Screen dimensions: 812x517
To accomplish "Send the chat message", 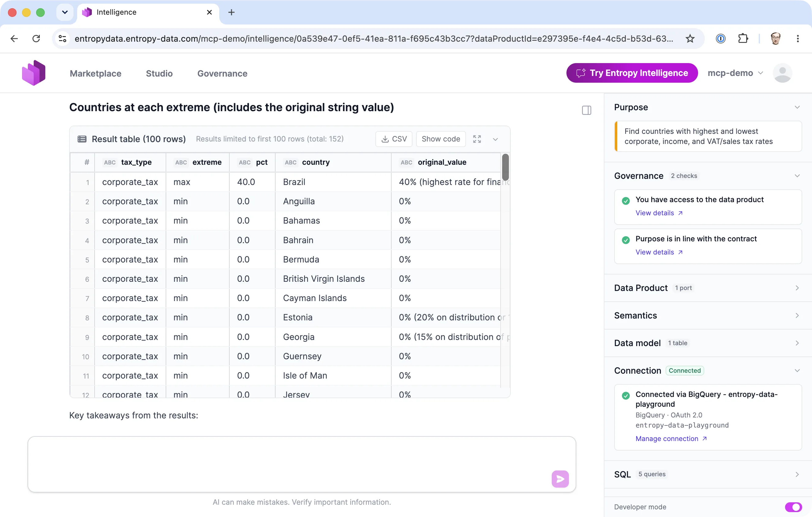I will (x=560, y=479).
